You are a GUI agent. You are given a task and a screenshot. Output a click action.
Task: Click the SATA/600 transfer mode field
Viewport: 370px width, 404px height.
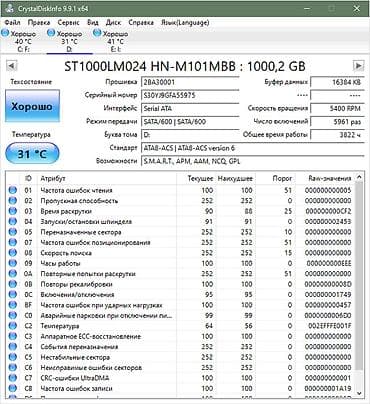(x=190, y=122)
